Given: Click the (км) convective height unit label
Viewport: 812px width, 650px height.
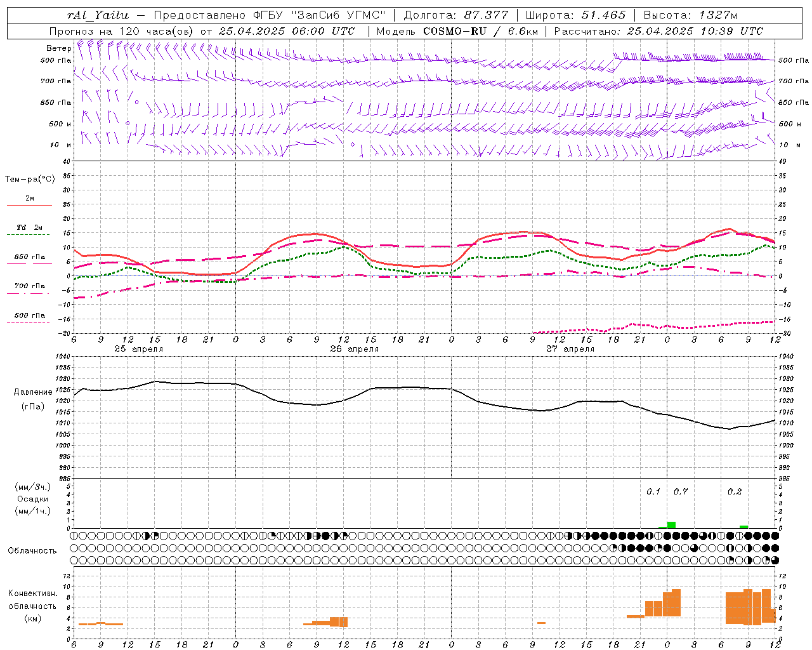Looking at the screenshot, I should (32, 619).
